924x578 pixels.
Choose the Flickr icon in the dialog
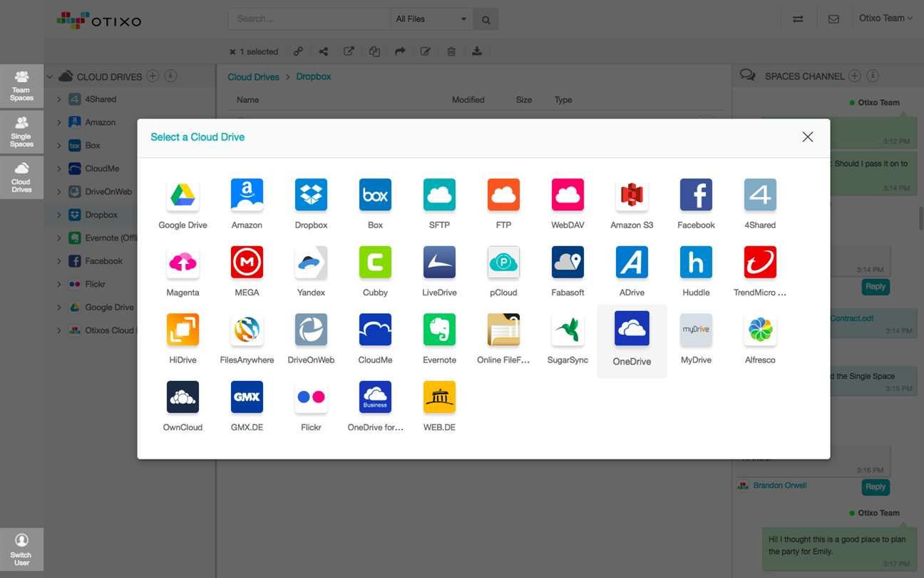311,397
